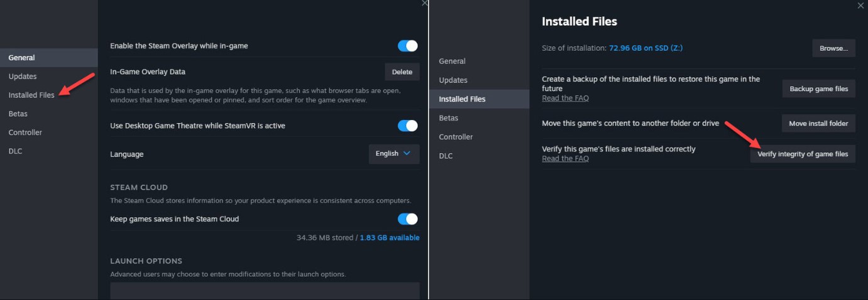The image size is (868, 300).
Task: Select DLC in the right panel sidebar
Action: [446, 156]
